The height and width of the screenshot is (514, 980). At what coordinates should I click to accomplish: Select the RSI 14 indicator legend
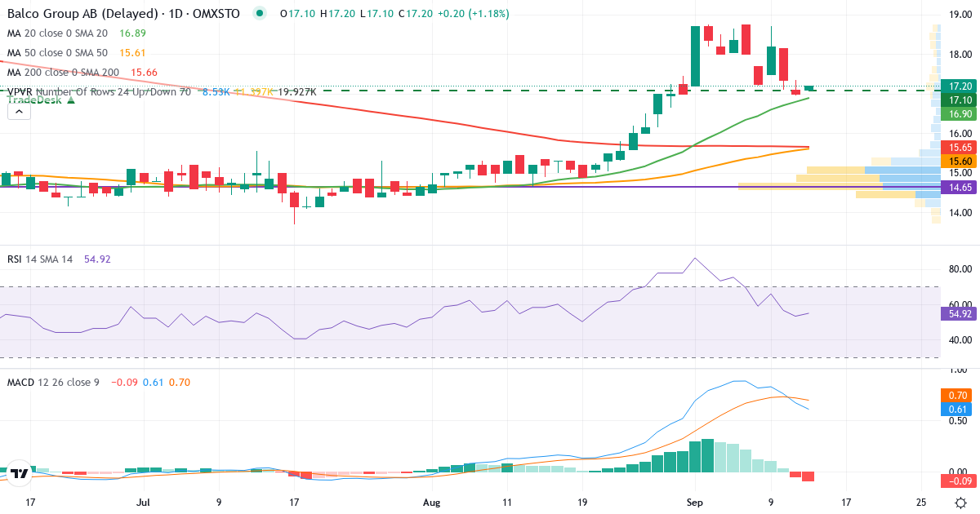[39, 259]
